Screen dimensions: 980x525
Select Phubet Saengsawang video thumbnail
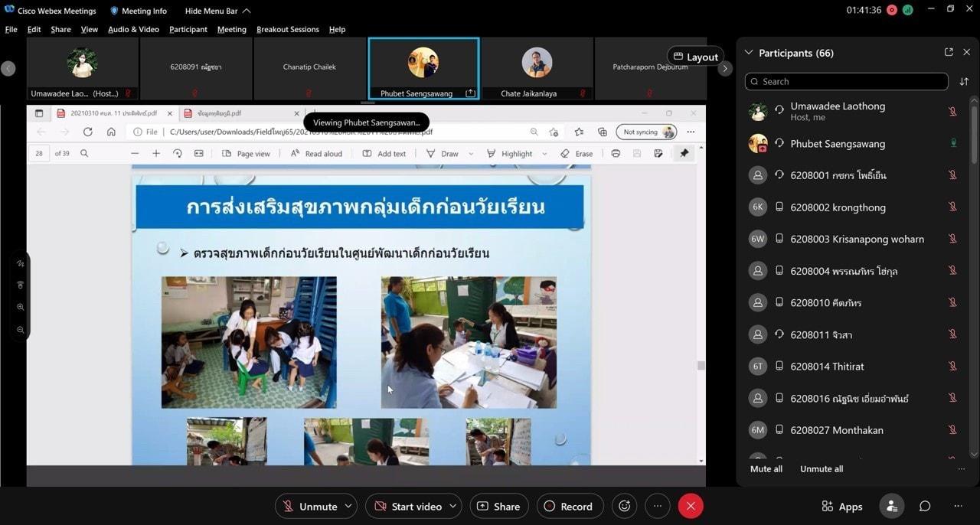coord(423,68)
